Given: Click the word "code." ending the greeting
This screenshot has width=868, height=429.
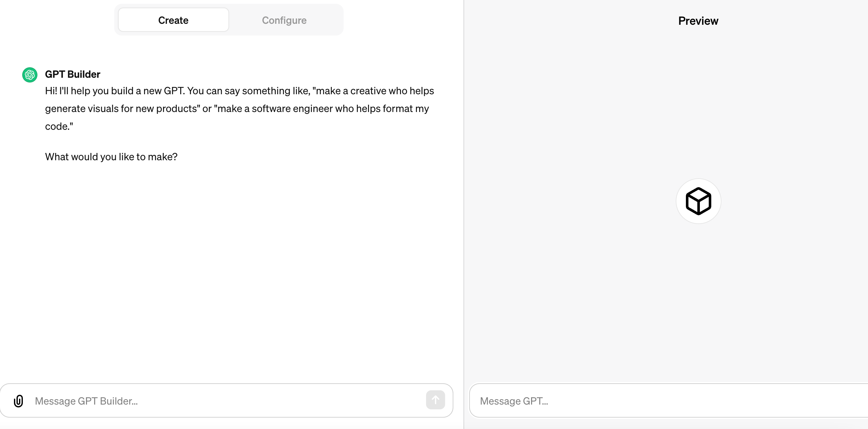Looking at the screenshot, I should coord(59,126).
